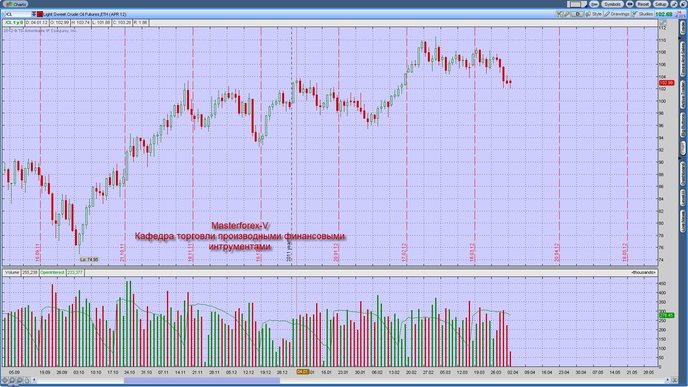Click the pan crosshair icon at bottom left

pos(5,380)
